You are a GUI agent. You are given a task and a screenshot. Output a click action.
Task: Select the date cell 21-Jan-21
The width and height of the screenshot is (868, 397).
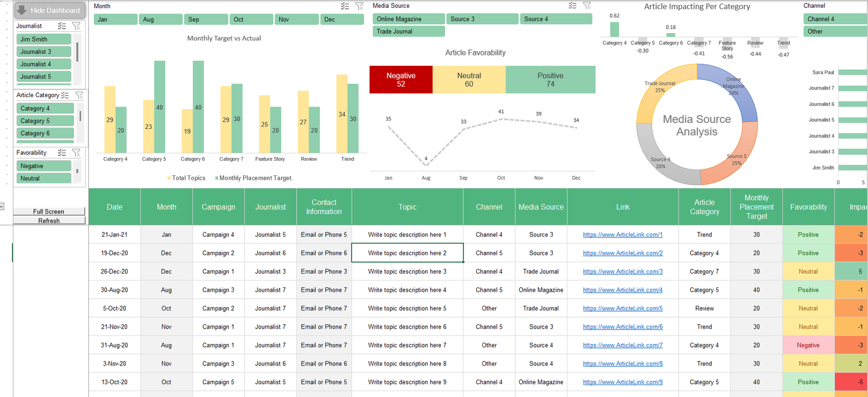(114, 235)
